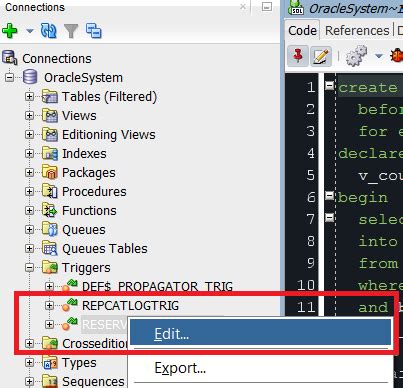Click the Indexes folder icon
403x388 pixels.
pos(50,153)
